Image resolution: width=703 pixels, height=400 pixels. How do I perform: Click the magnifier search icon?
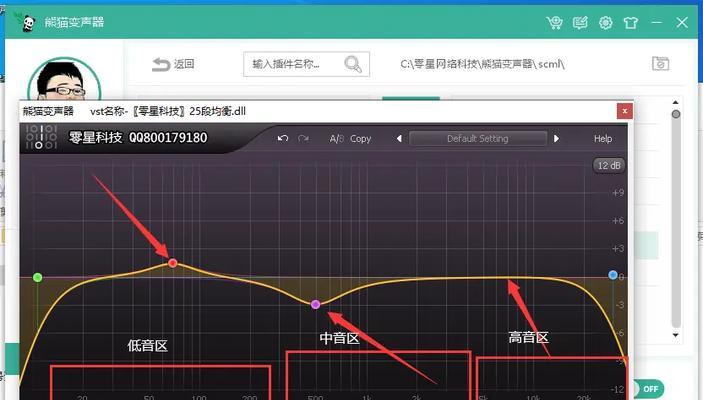pos(353,64)
